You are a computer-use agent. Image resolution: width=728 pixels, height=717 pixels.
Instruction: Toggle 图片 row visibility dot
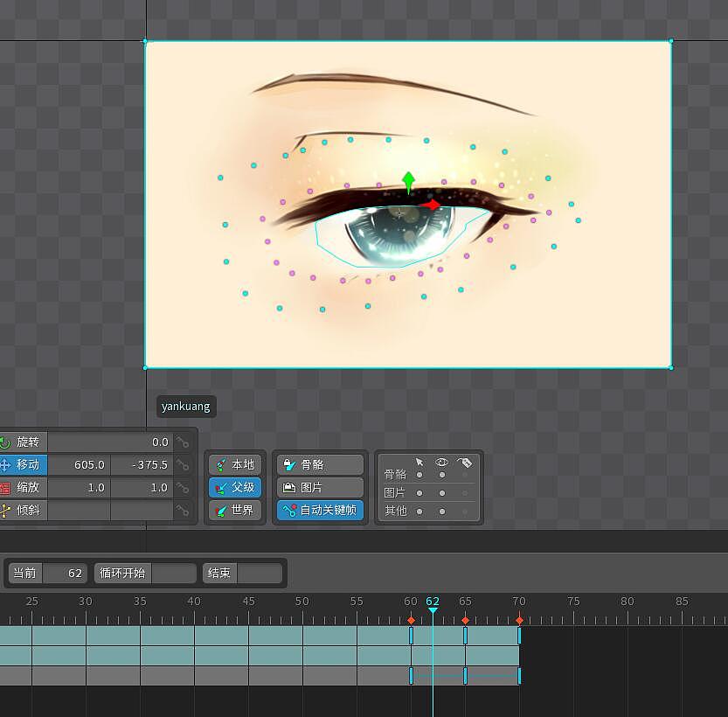pos(442,493)
